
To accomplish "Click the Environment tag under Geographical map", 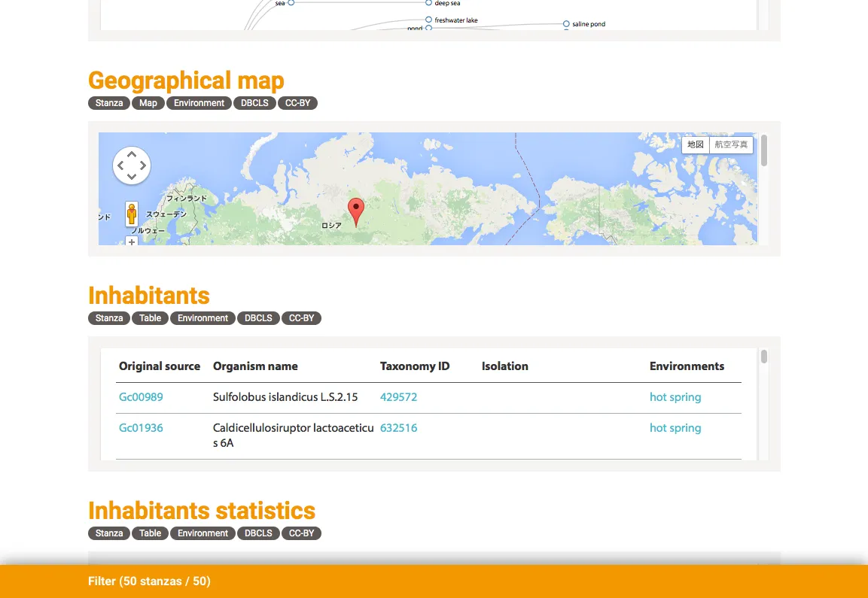I will (199, 103).
